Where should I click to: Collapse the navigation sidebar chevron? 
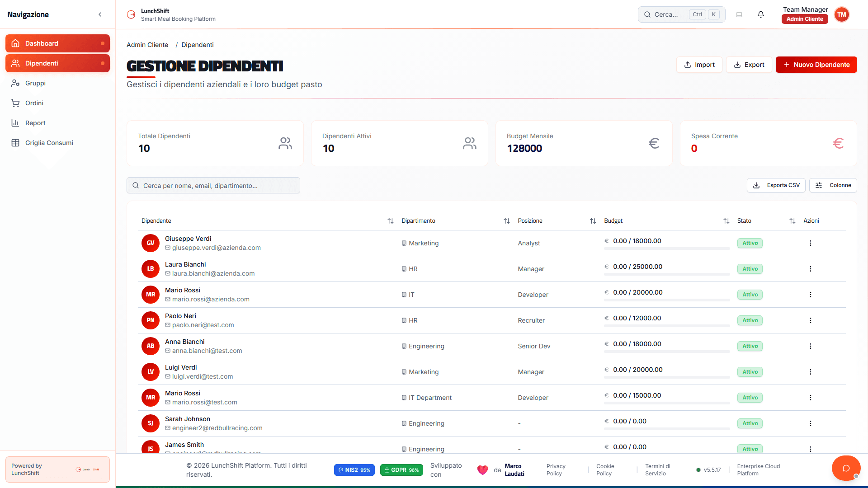[100, 14]
